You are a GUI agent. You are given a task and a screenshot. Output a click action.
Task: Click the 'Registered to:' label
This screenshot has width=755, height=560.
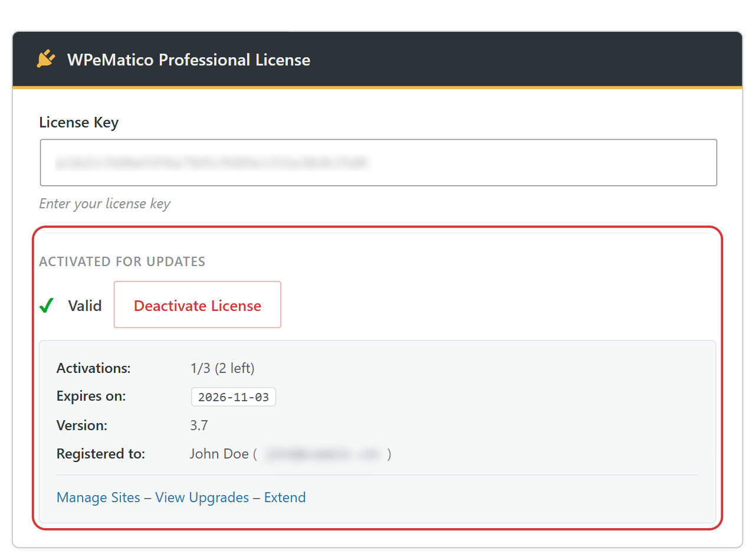(x=101, y=454)
